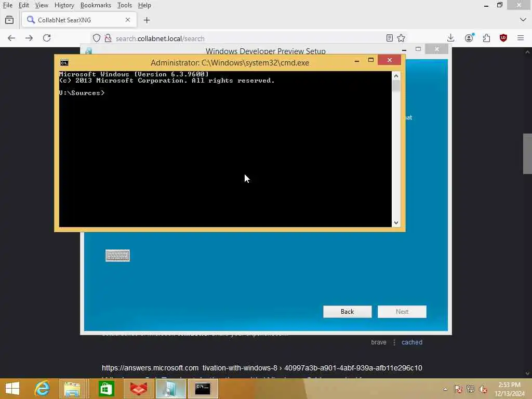Reload the current page
The height and width of the screenshot is (399, 532).
click(47, 38)
